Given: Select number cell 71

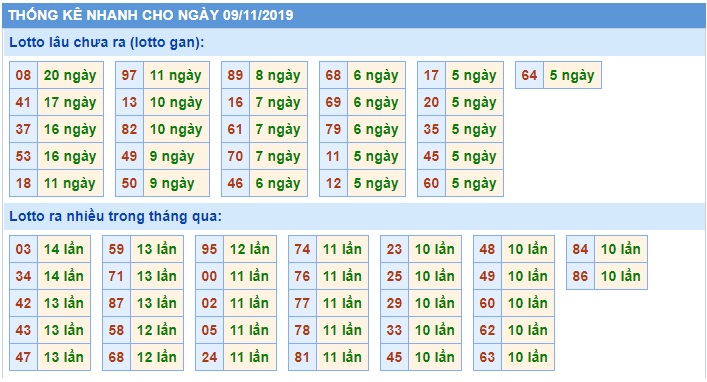Looking at the screenshot, I should coord(116,276).
